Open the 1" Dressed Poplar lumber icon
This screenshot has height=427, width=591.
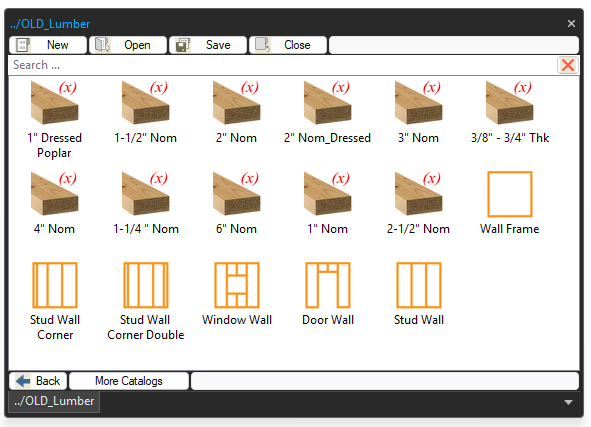coord(54,103)
